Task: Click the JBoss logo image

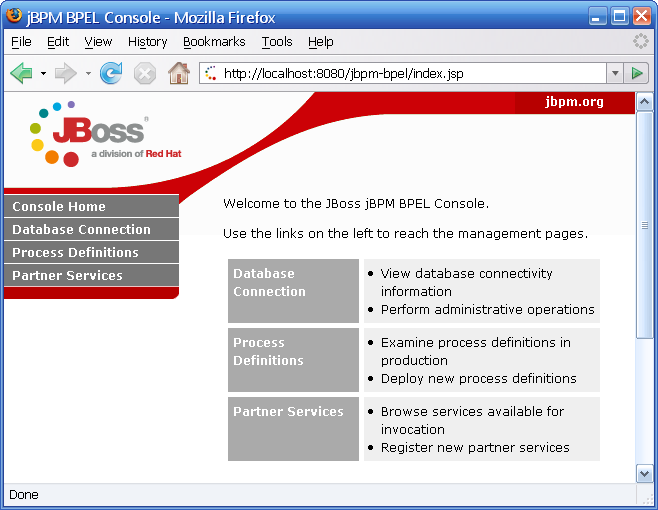Action: pyautogui.click(x=106, y=134)
